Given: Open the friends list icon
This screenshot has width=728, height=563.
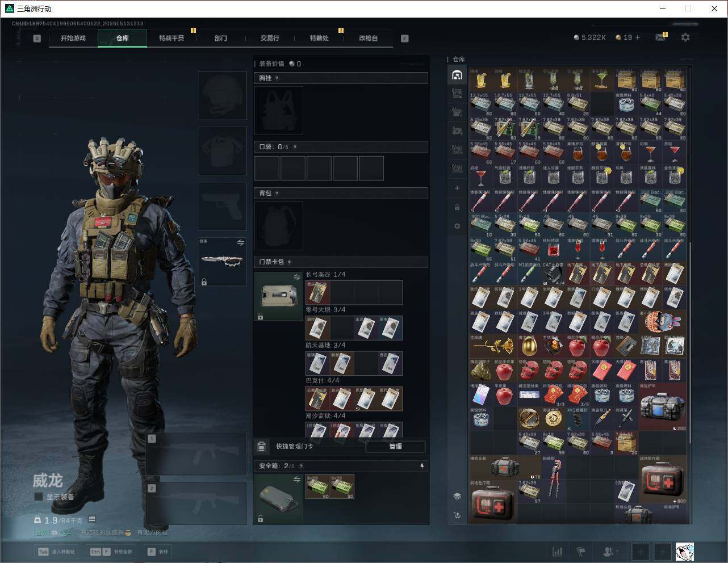Looking at the screenshot, I should click(610, 552).
